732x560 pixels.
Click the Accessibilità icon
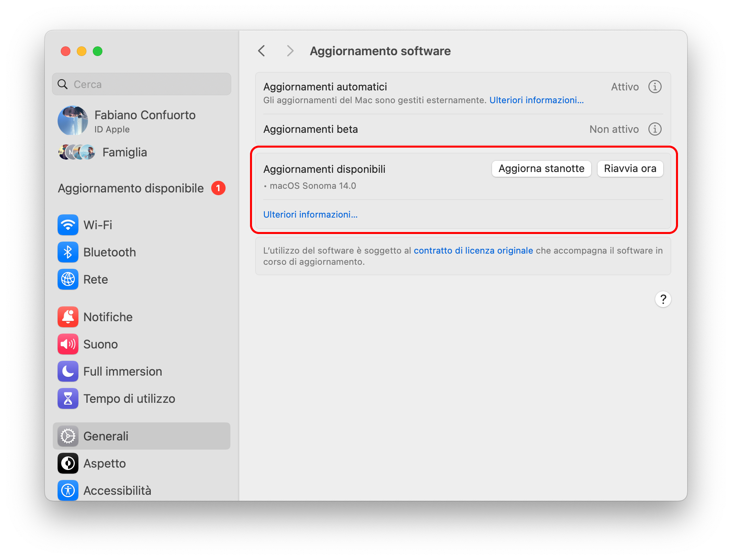click(68, 490)
